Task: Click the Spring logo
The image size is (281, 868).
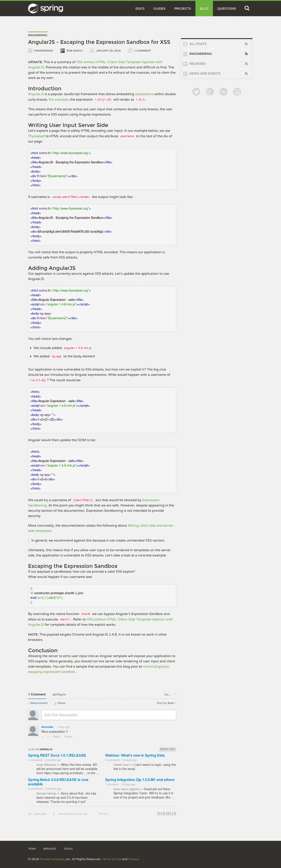Action: (x=46, y=8)
